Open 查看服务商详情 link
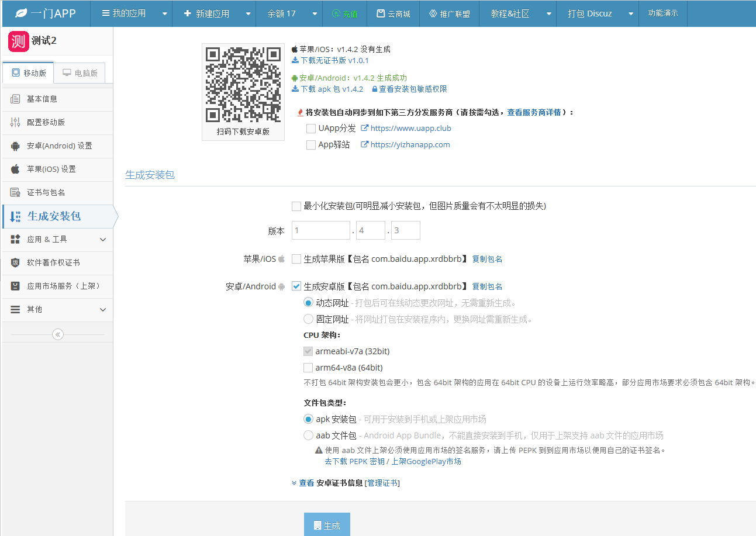The image size is (756, 536). tap(534, 112)
